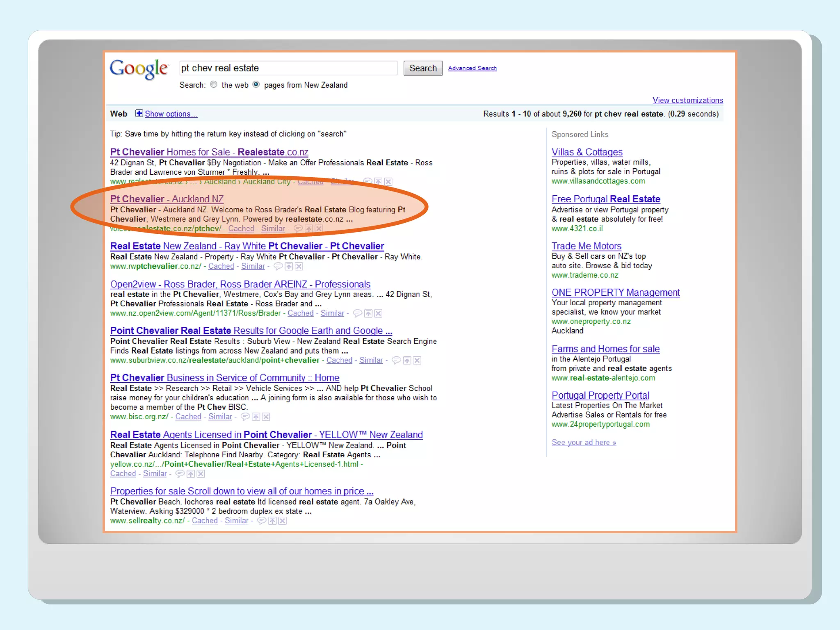
Task: Promote the Open2view Ross Brader result
Action: click(368, 314)
